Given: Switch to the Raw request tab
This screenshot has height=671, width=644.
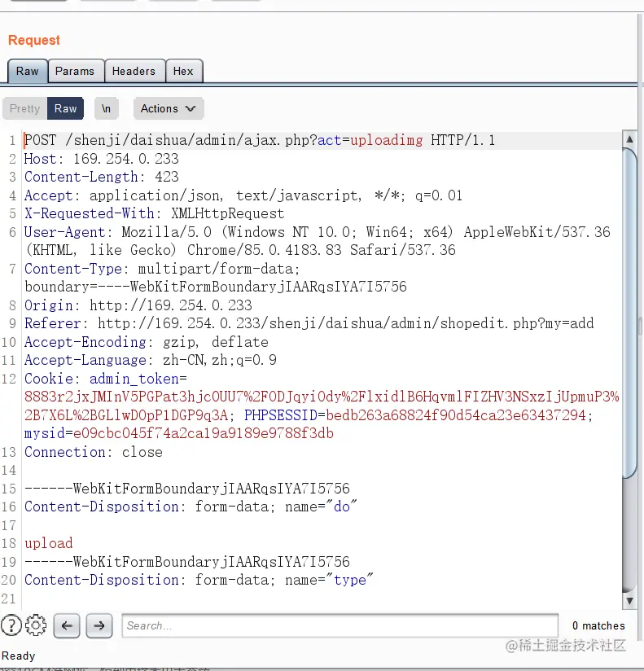Looking at the screenshot, I should coord(28,71).
